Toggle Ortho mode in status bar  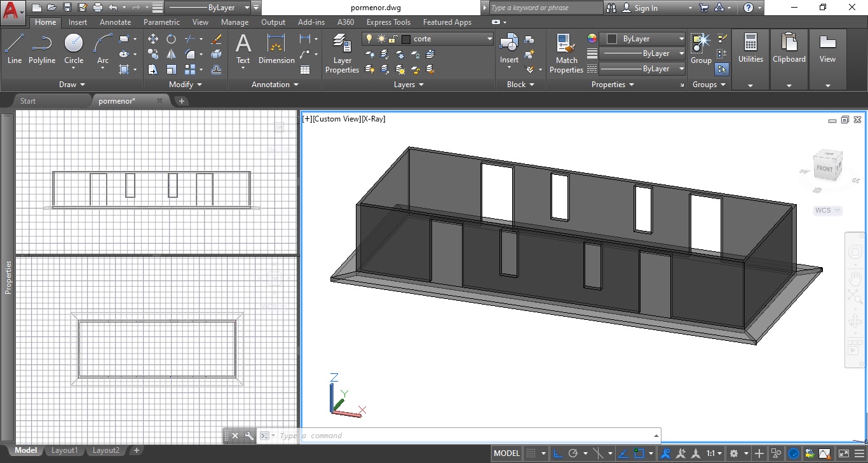coord(557,453)
